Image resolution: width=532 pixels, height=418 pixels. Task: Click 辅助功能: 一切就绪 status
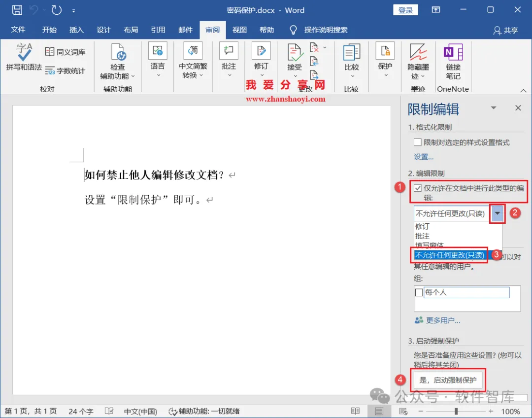[204, 412]
